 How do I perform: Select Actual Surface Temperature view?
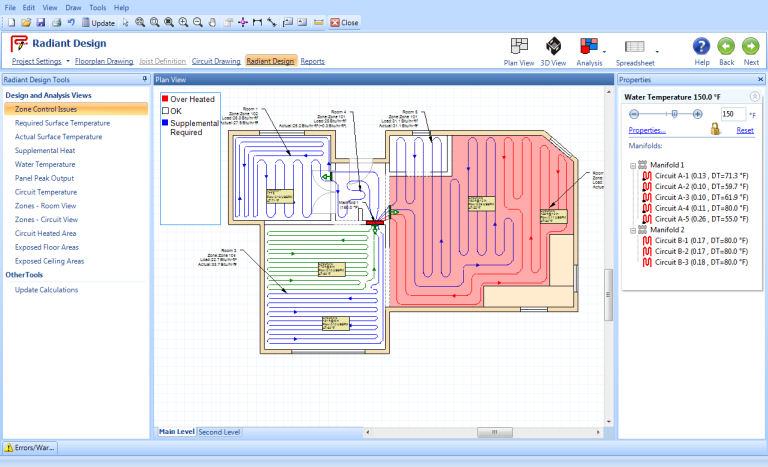[x=58, y=137]
